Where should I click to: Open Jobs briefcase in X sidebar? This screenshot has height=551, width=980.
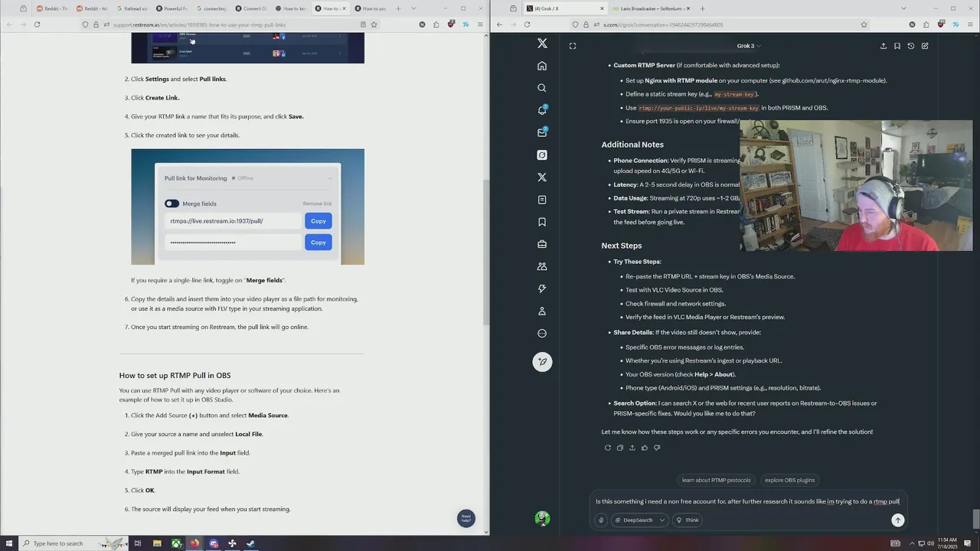point(542,244)
